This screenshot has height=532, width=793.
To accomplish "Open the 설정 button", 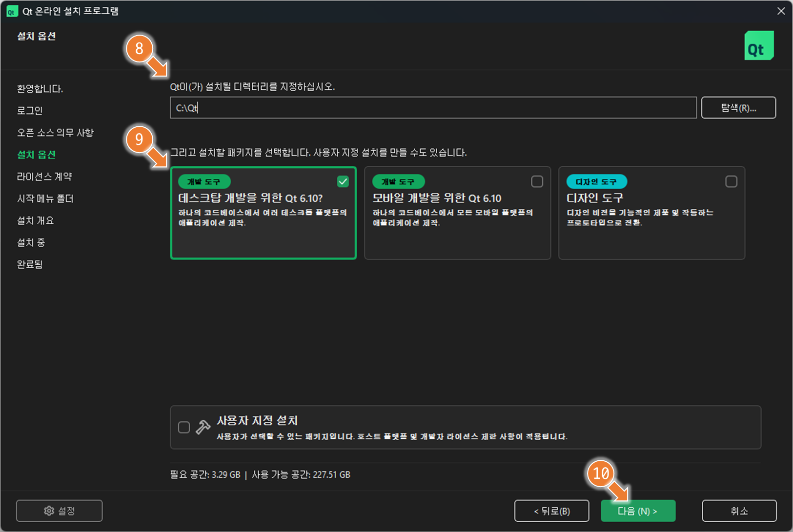I will tap(59, 511).
